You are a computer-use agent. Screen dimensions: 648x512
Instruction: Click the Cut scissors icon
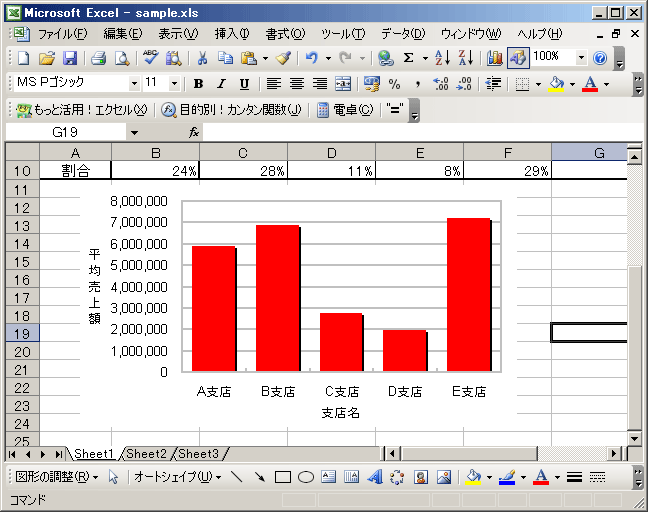[x=202, y=58]
